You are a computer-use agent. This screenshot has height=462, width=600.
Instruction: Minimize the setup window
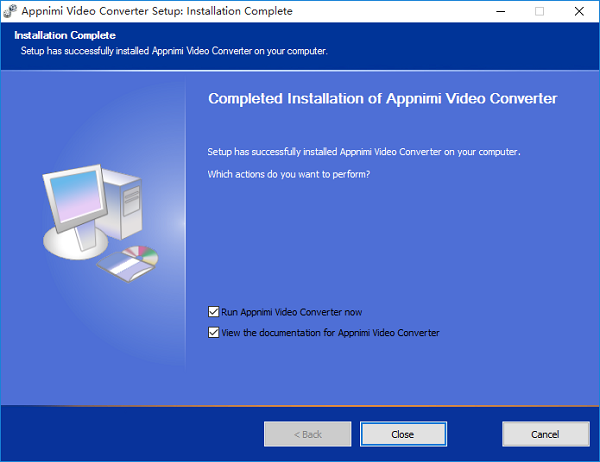[501, 11]
